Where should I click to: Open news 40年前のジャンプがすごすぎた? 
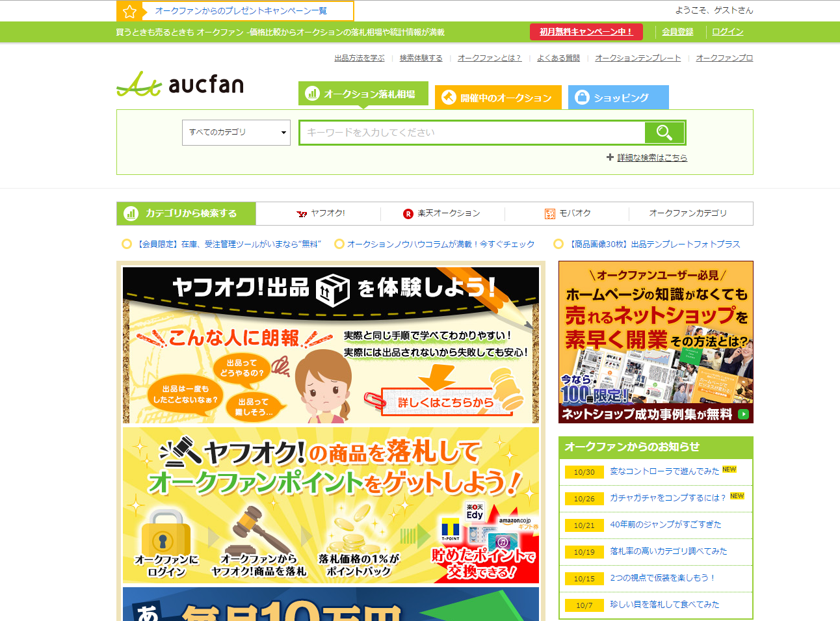(666, 525)
